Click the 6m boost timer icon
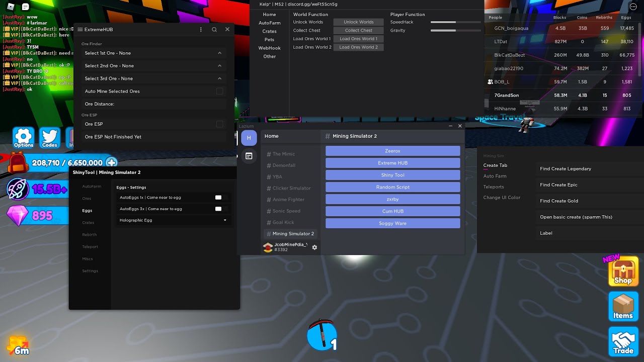The width and height of the screenshot is (644, 362). (x=18, y=345)
